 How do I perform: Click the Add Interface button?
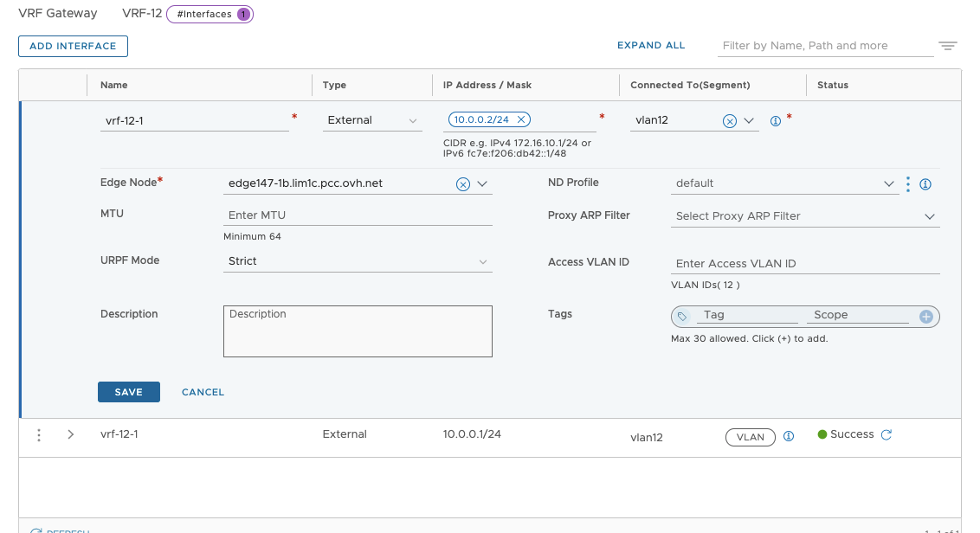click(73, 46)
